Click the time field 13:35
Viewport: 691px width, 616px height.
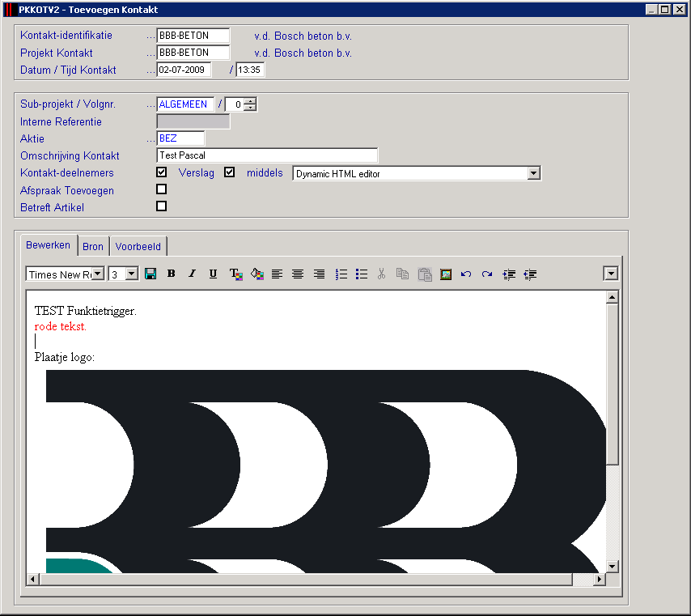tap(250, 70)
